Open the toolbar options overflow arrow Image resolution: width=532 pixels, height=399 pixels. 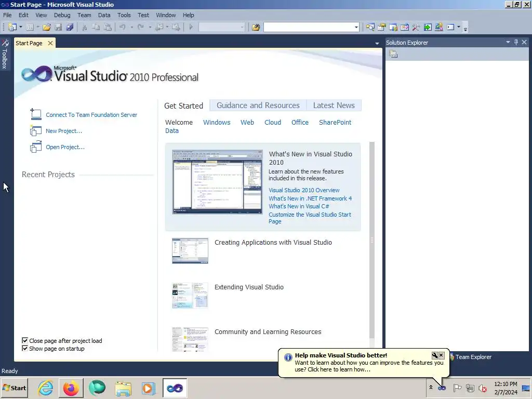point(465,29)
